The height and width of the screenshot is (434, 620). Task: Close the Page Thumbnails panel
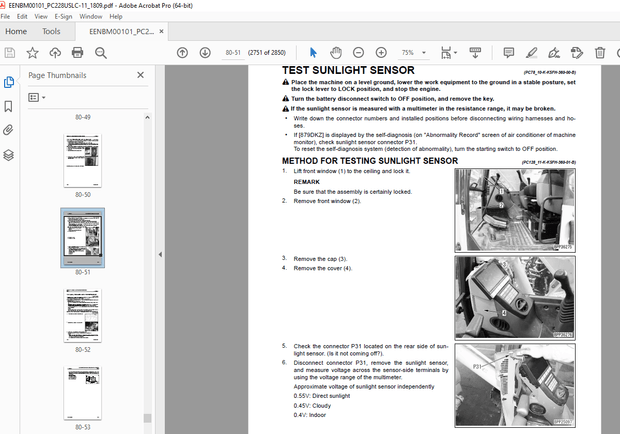[x=140, y=75]
